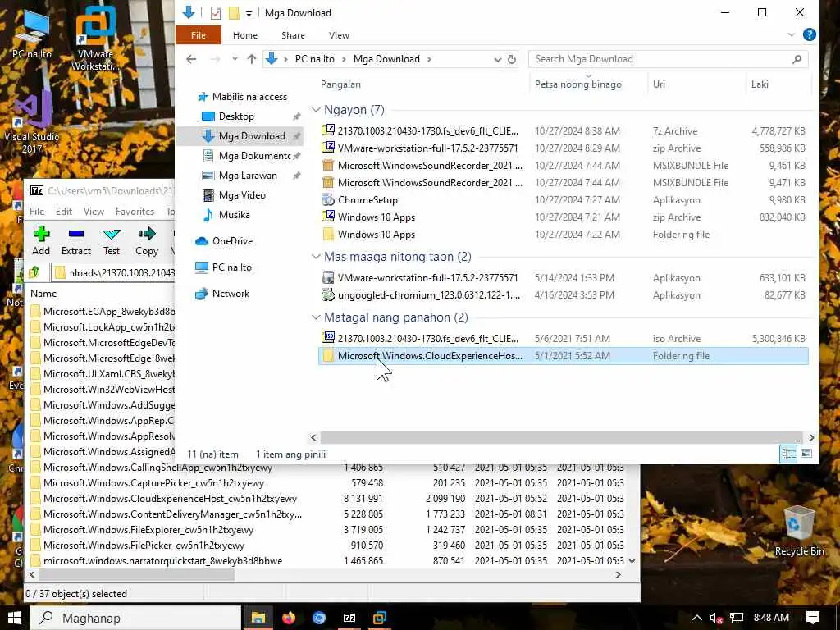Select Microsoft.Windows.FileExplorer folder in 7-Zip

148,530
